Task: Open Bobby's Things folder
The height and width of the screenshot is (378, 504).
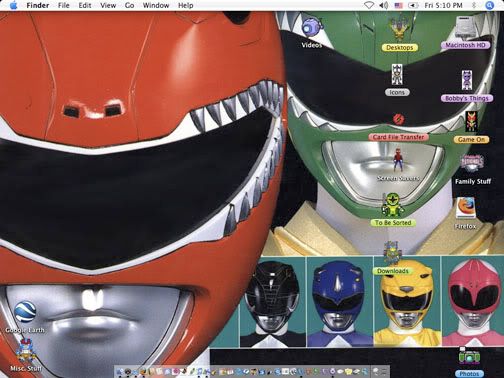Action: click(467, 80)
